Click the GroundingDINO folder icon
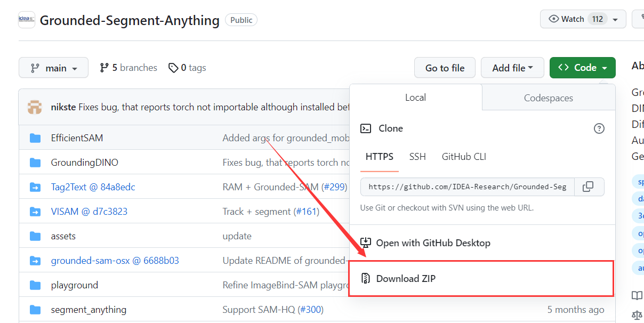 click(x=35, y=163)
